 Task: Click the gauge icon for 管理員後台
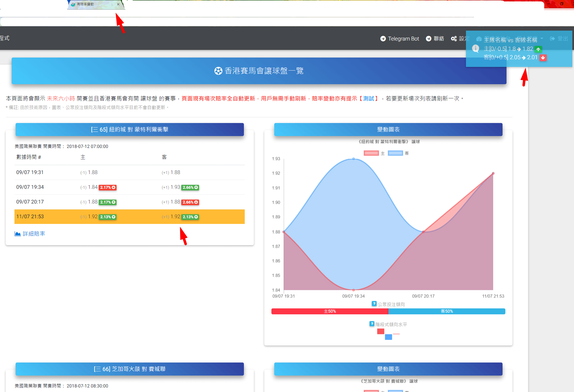tap(479, 39)
